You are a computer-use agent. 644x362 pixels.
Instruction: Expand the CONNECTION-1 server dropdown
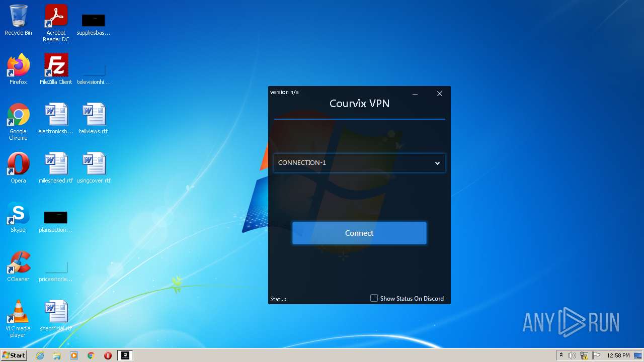pos(360,163)
